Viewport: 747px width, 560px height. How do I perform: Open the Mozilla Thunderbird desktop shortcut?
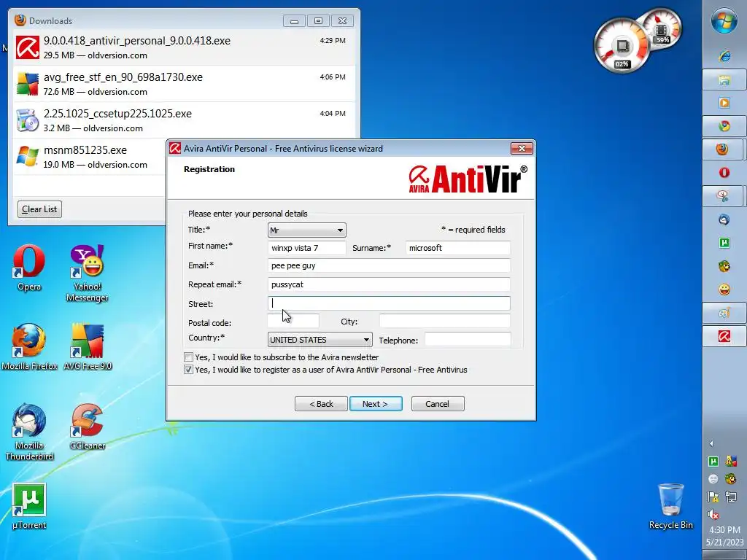pos(29,432)
